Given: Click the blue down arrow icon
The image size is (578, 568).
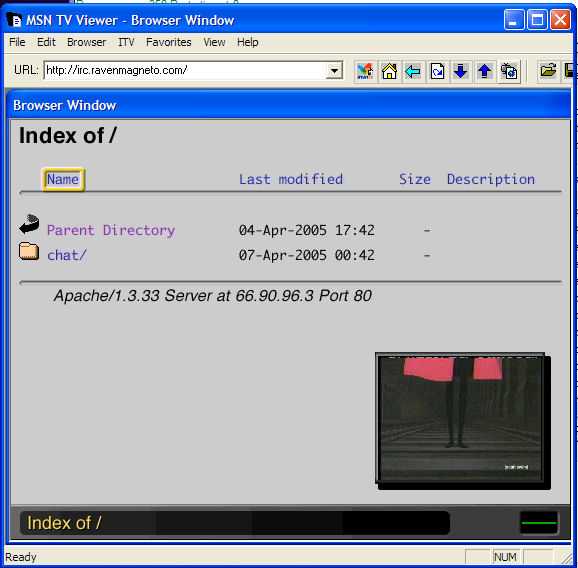Looking at the screenshot, I should point(461,71).
